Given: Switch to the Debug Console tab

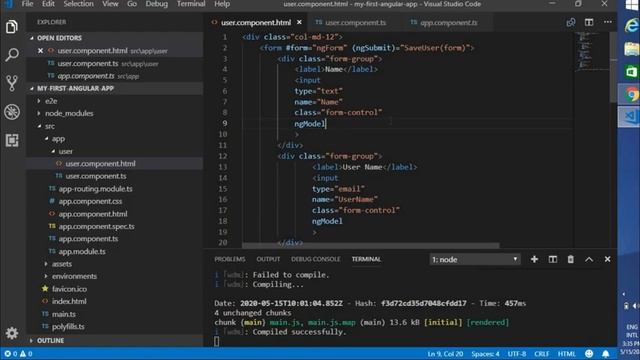Looking at the screenshot, I should (316, 259).
